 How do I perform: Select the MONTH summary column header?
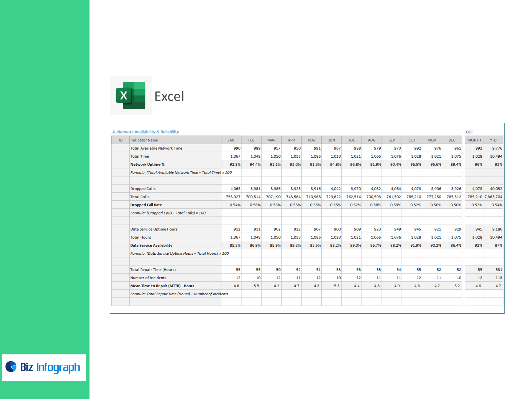[x=474, y=140]
